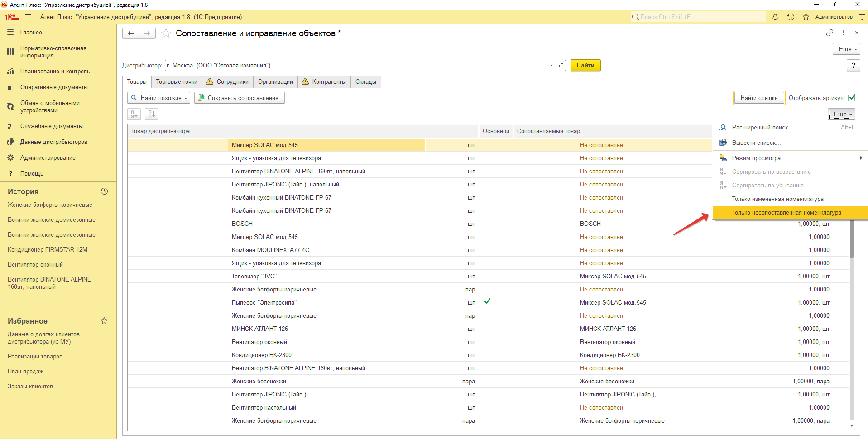Click scrollbar down arrow of table
Viewport: 868px width, 439px height.
(851, 425)
